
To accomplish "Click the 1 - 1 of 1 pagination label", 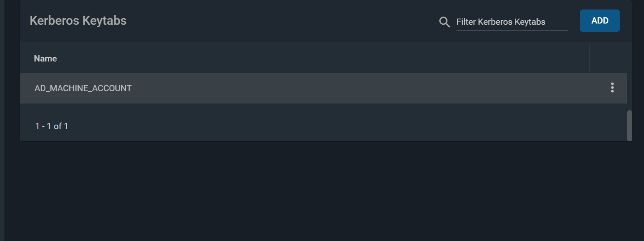I will (x=52, y=126).
